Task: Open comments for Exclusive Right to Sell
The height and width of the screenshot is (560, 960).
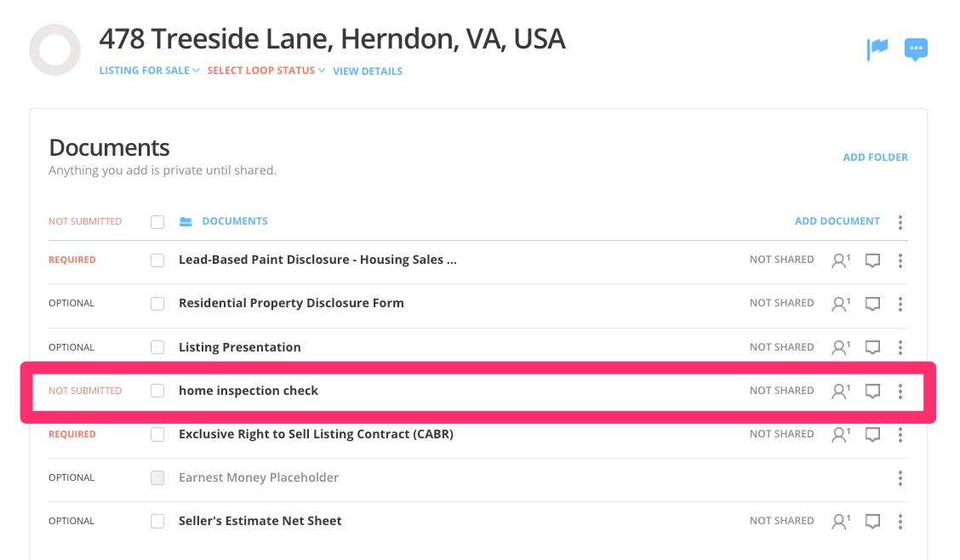Action: (x=872, y=435)
